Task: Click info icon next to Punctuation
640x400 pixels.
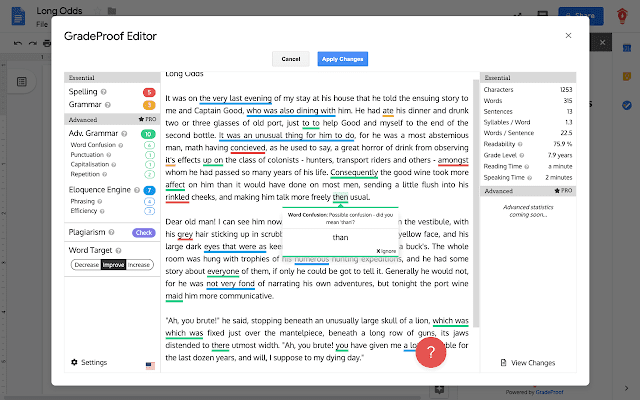Action: pos(109,155)
